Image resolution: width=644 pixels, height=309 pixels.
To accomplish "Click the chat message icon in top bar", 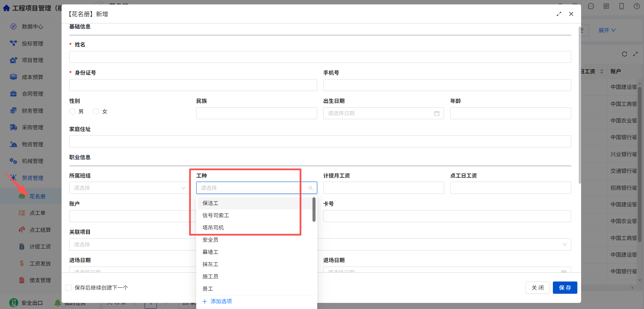I will coord(591,6).
